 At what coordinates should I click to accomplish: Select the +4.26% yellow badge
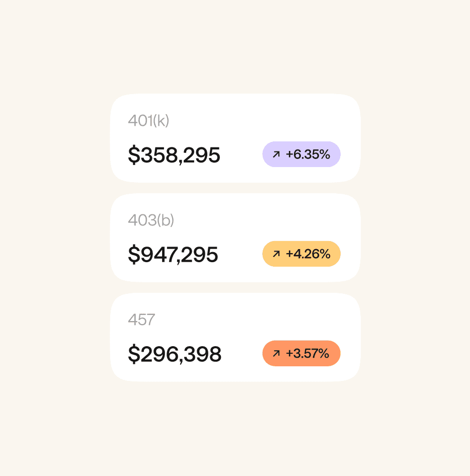click(301, 254)
